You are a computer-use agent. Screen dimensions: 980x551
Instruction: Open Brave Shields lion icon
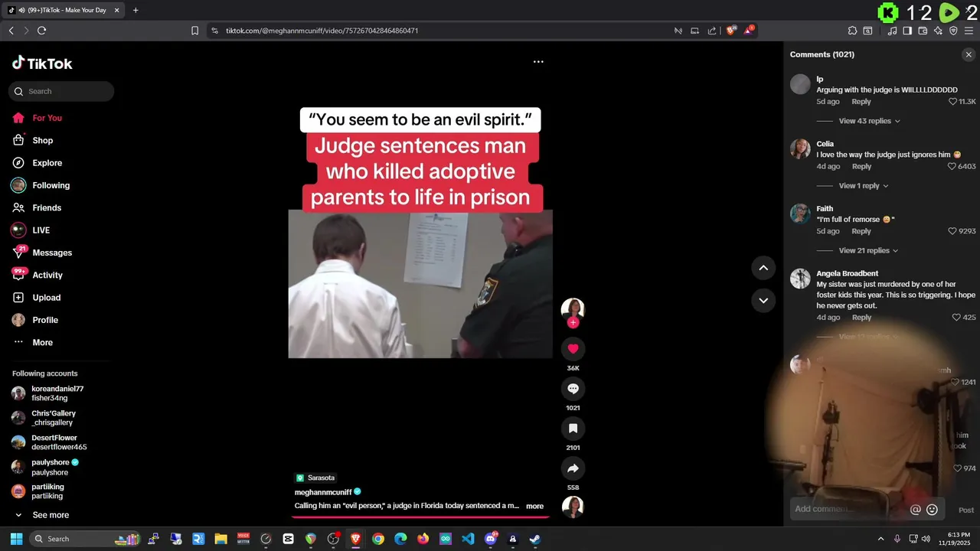point(731,31)
